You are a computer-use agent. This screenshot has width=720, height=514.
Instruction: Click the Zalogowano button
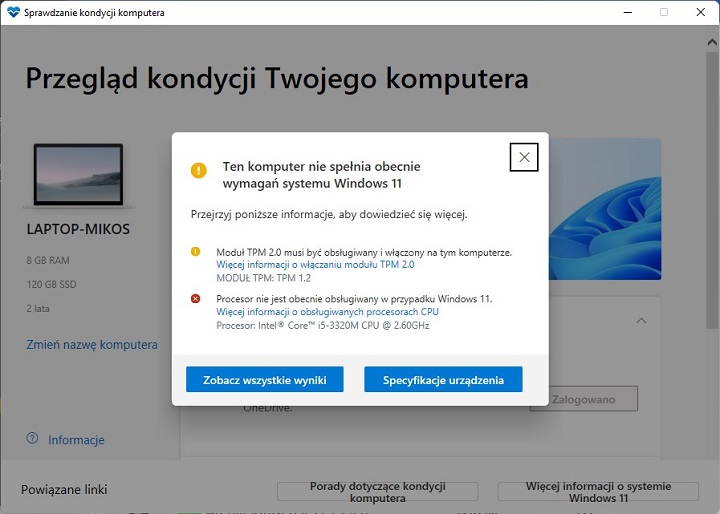click(584, 399)
